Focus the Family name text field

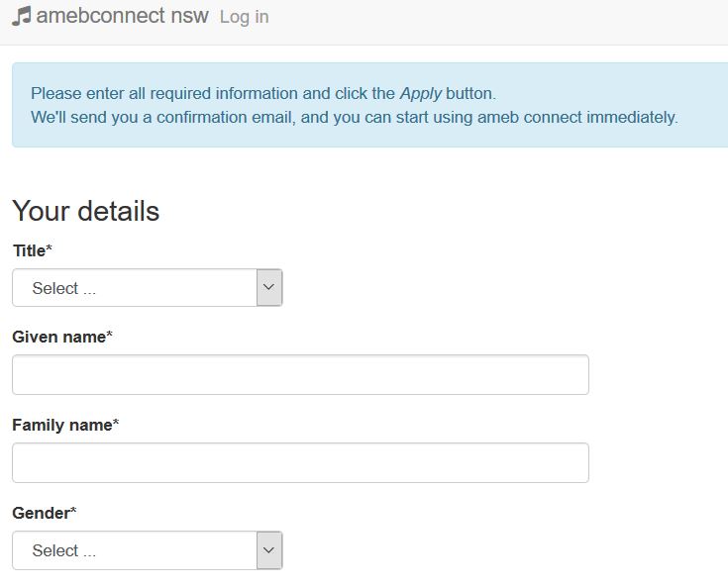[x=300, y=463]
